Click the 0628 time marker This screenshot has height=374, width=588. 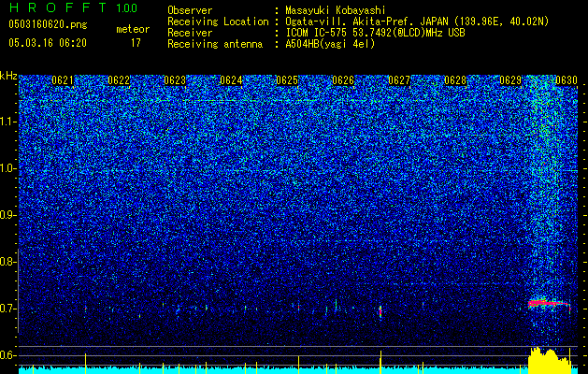tap(455, 80)
